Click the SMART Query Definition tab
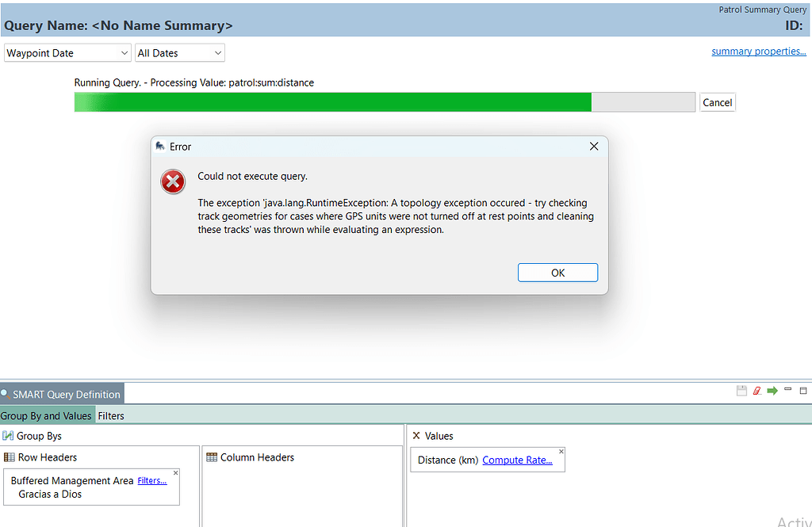Screen dimensions: 812x527 [x=67, y=393]
